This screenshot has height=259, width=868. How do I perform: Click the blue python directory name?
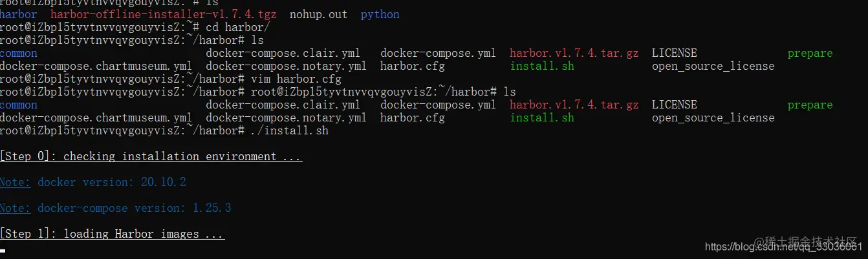click(x=380, y=14)
